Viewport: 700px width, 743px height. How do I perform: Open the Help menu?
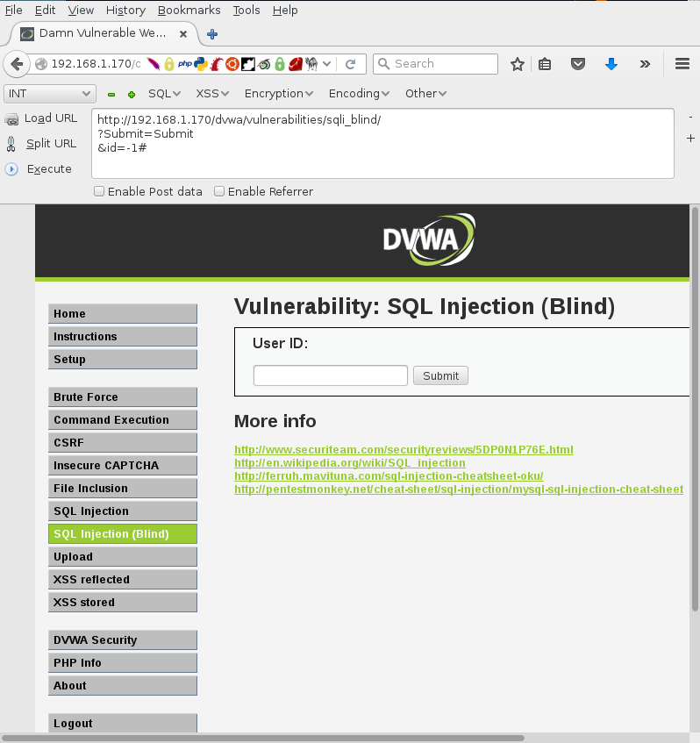point(285,10)
